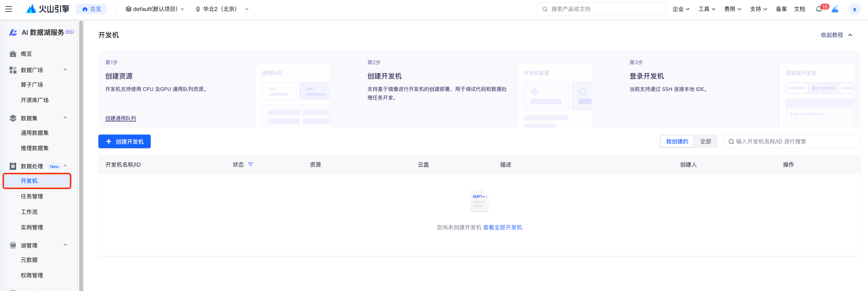
Task: Click the 创建开发机 button
Action: click(x=124, y=142)
